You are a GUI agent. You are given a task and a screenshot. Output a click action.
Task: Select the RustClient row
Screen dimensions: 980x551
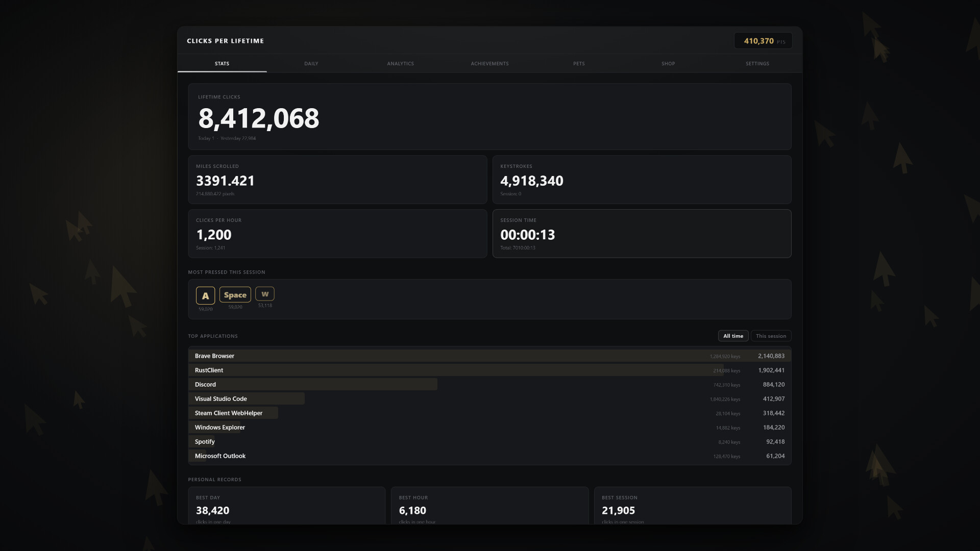pos(489,370)
